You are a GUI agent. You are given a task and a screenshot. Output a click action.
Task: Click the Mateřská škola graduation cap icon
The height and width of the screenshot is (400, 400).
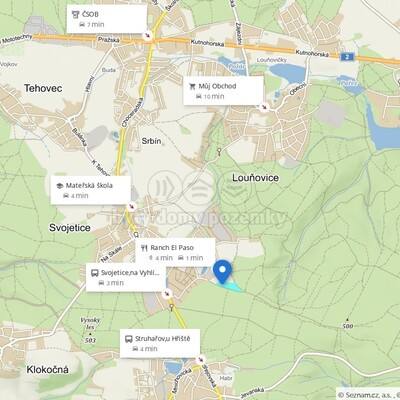(x=59, y=186)
